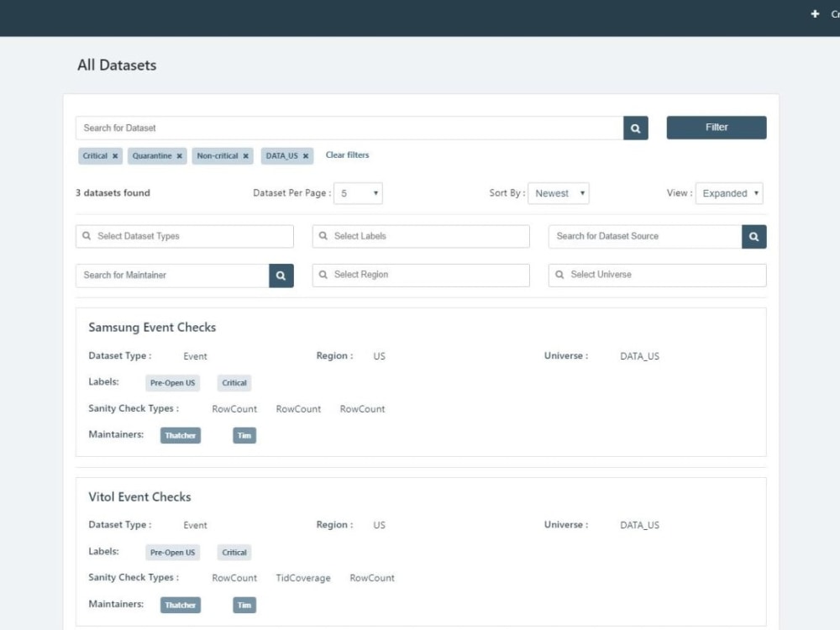
Task: Open the Select Dataset Types selector
Action: click(184, 236)
